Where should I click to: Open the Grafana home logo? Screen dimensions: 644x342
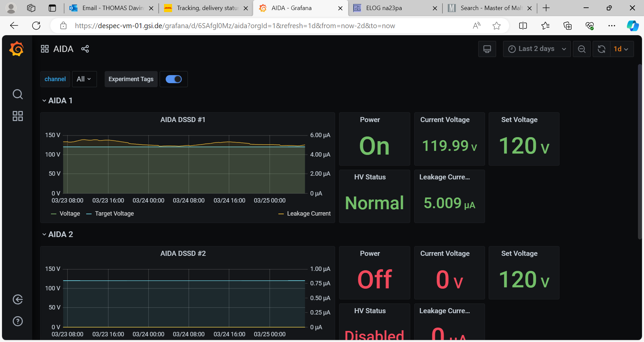[17, 49]
